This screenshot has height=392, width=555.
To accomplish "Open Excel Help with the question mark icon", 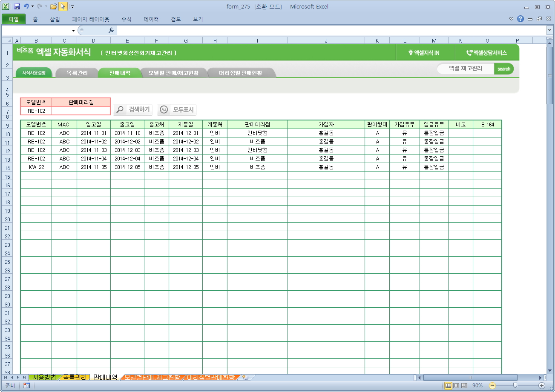I will click(x=520, y=19).
